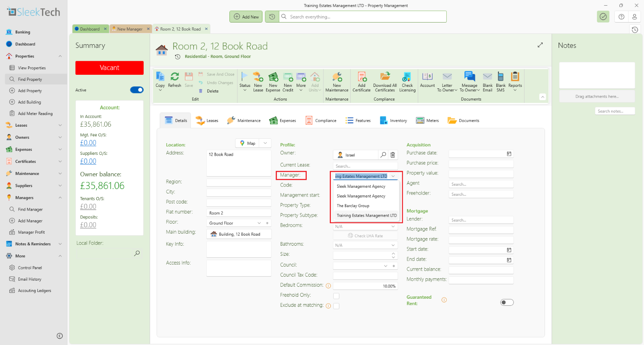
Task: Click the history clock icon beside search
Action: [272, 16]
